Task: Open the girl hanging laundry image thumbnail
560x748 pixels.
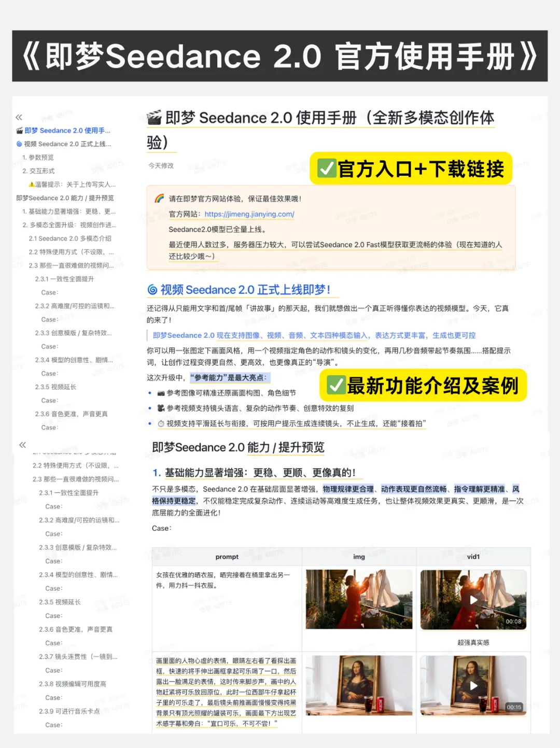Action: [359, 599]
